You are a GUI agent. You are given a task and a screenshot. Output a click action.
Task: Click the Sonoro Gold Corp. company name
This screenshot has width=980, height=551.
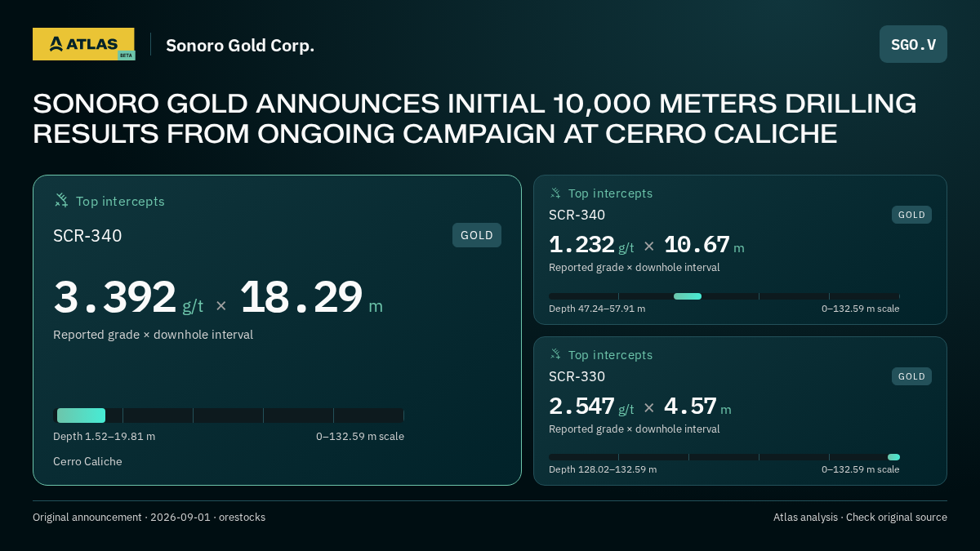[240, 46]
